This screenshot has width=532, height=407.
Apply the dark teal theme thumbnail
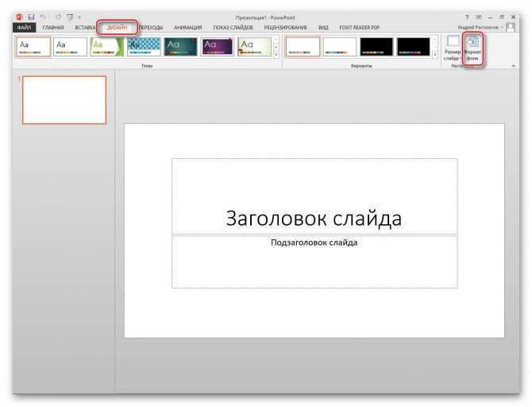(x=180, y=47)
